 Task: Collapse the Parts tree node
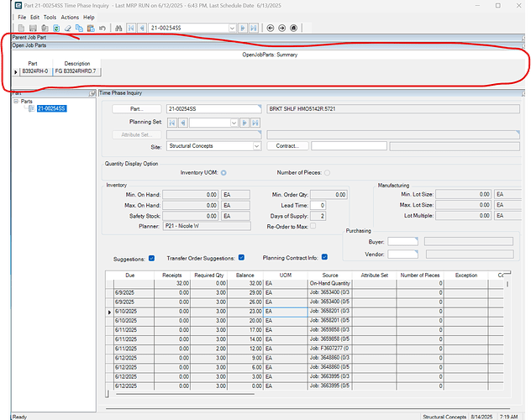[x=16, y=101]
